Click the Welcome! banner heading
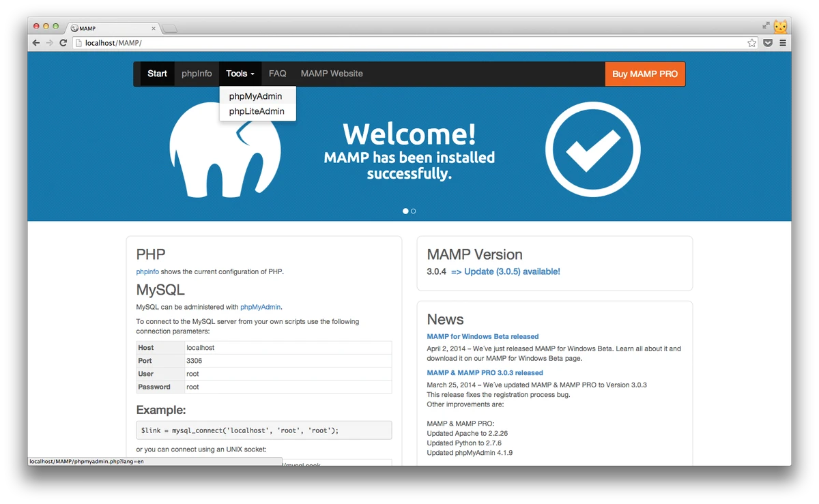819x504 pixels. (x=409, y=134)
